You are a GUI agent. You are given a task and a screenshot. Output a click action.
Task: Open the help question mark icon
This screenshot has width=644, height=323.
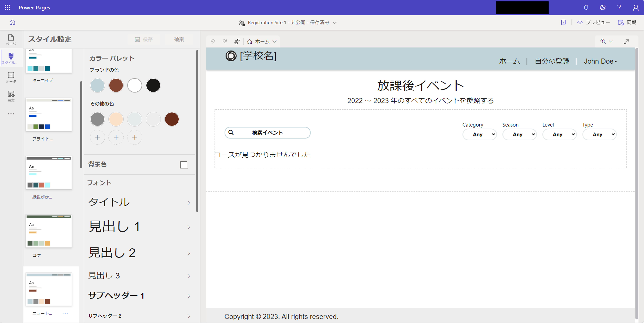point(619,8)
